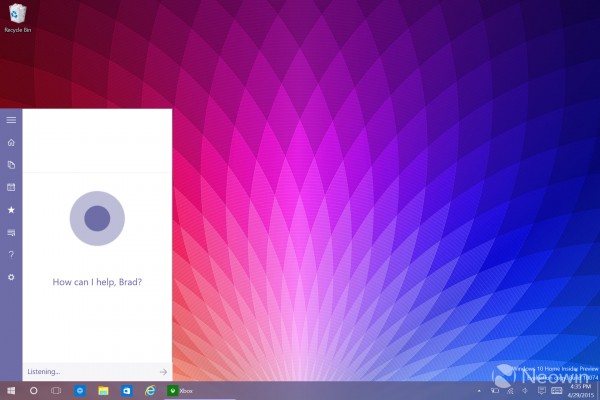Screen dimensions: 600x400
Task: Open Task View on the taskbar
Action: 56,390
